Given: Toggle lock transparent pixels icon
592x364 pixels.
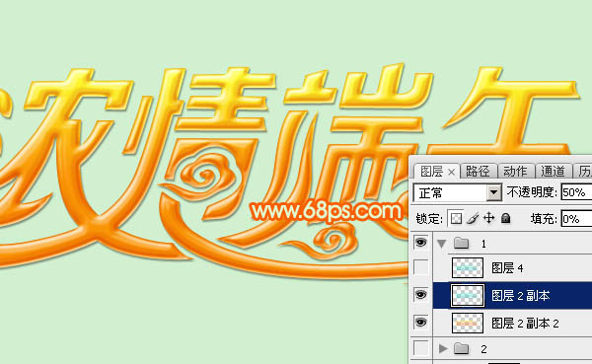Looking at the screenshot, I should click(456, 218).
